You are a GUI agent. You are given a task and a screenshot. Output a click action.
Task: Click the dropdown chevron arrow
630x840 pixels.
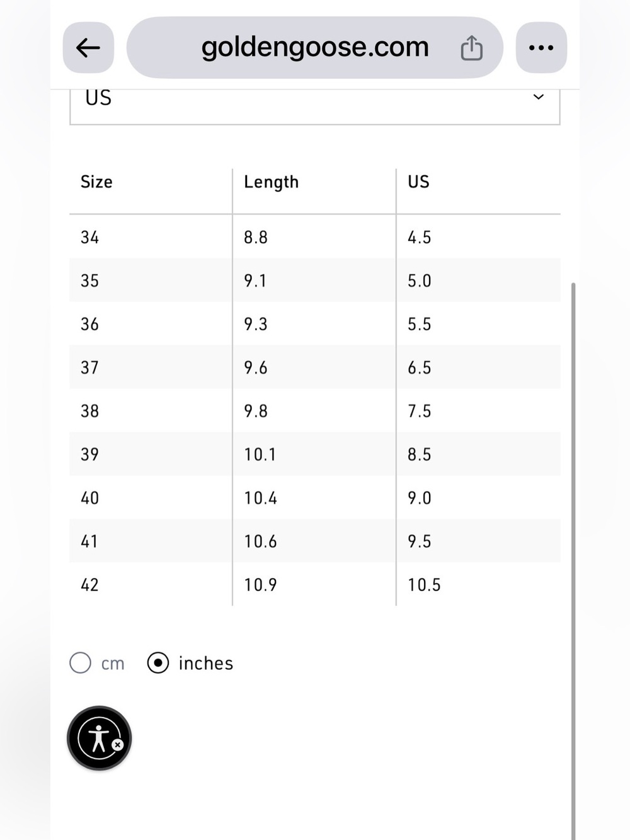[x=539, y=97]
